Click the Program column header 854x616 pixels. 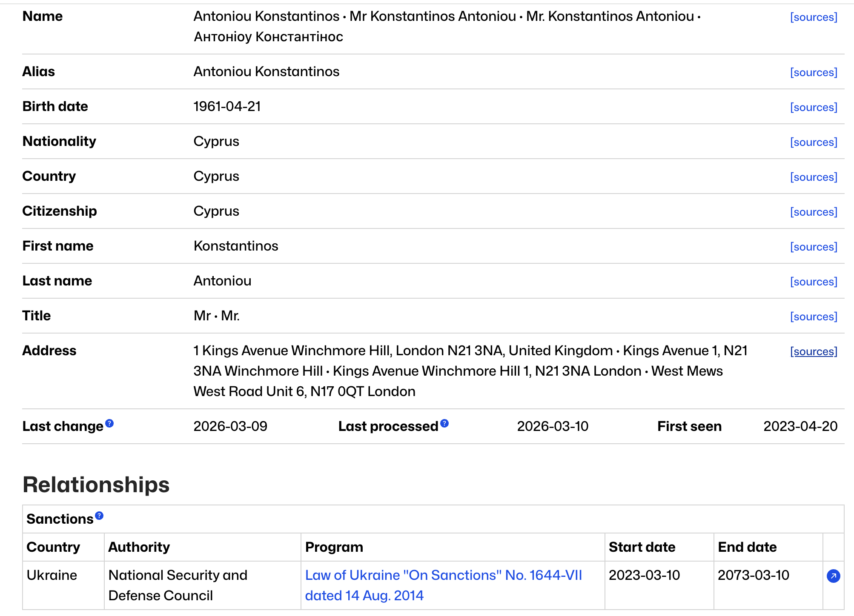pos(334,547)
